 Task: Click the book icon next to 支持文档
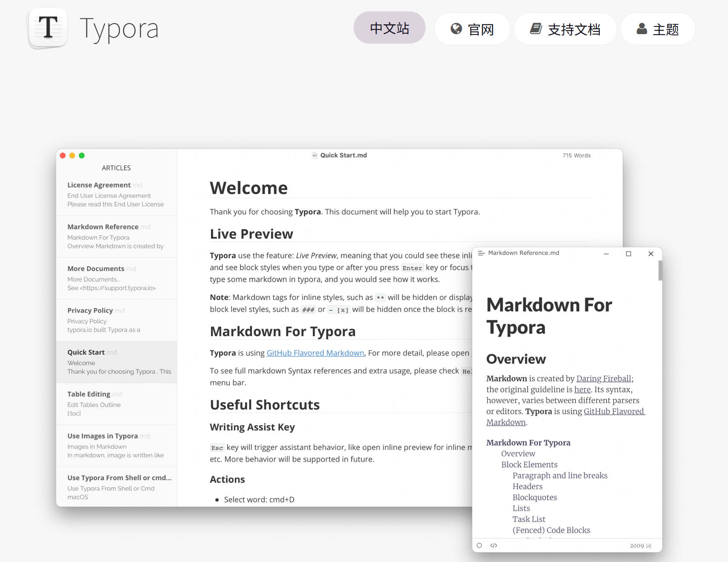[x=536, y=29]
